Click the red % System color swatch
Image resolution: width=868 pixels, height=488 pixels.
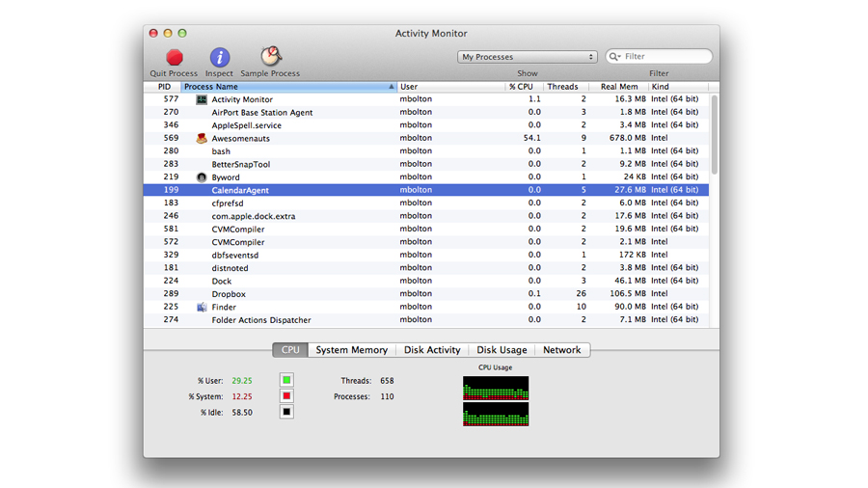click(286, 396)
